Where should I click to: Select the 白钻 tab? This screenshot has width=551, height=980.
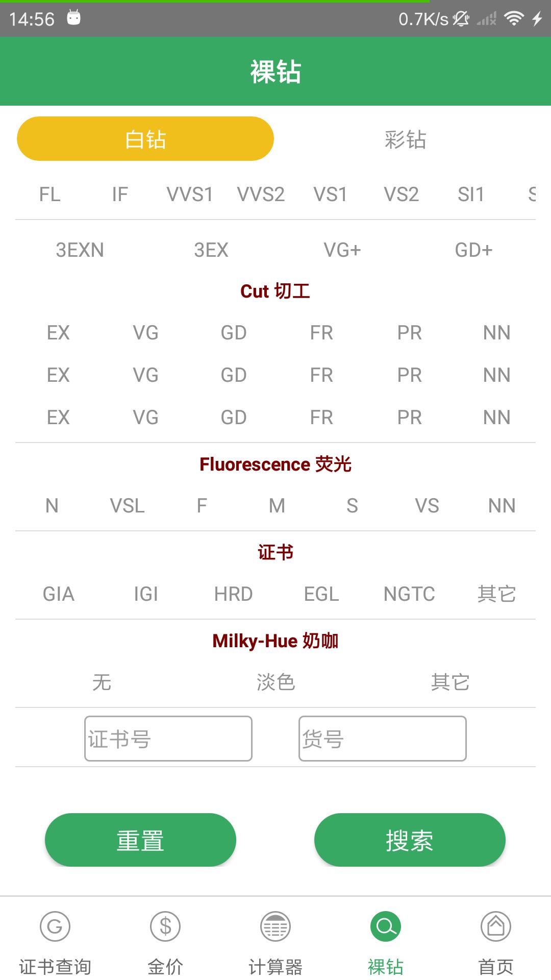pyautogui.click(x=145, y=138)
